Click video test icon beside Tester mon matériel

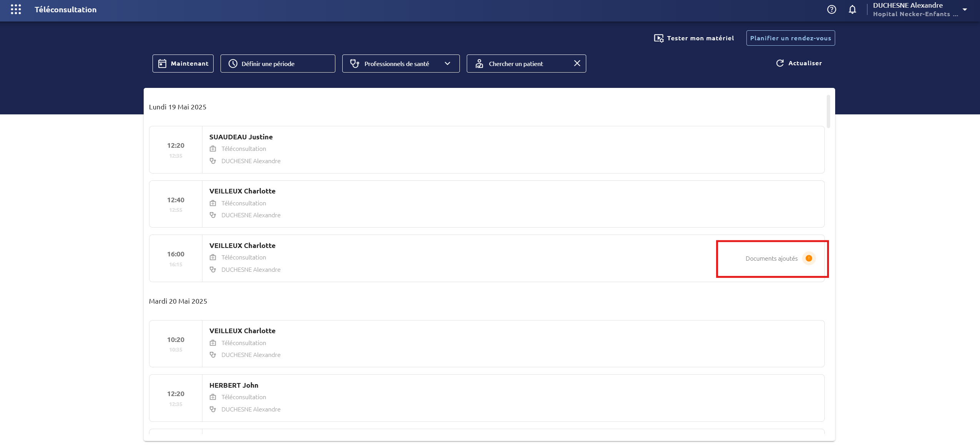pos(658,38)
